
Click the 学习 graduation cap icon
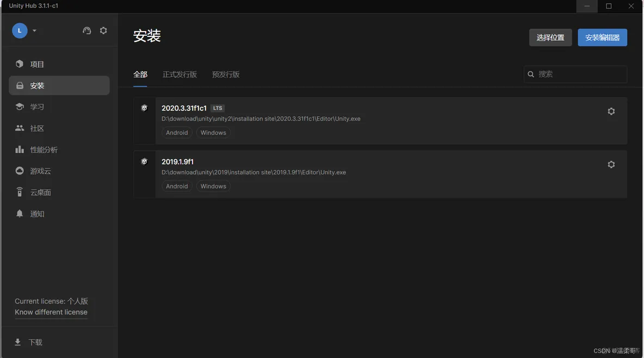pos(20,107)
